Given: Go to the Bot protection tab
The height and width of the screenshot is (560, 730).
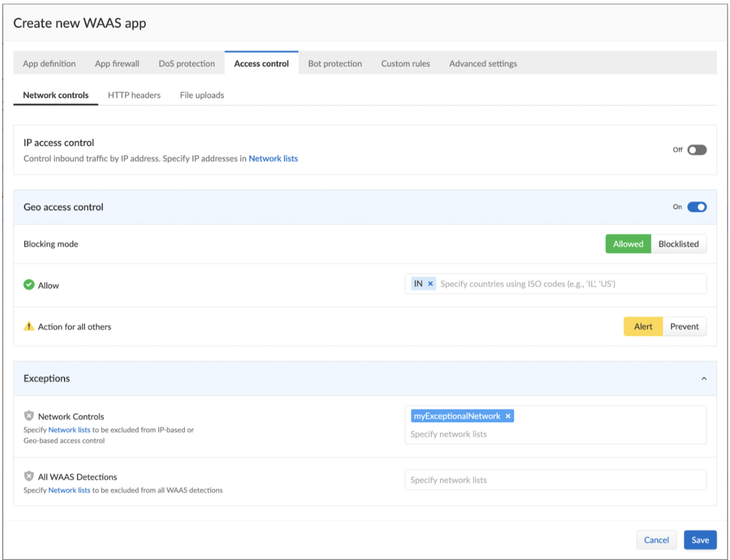Looking at the screenshot, I should [335, 64].
